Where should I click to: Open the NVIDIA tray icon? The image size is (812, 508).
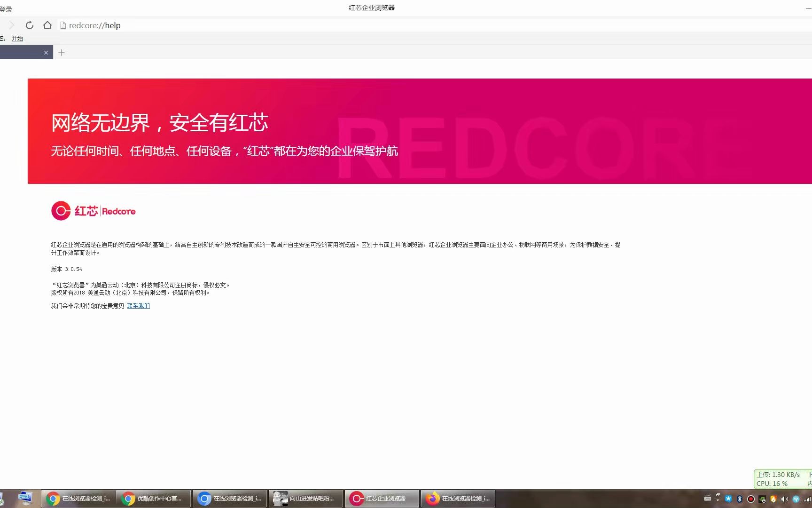[762, 499]
